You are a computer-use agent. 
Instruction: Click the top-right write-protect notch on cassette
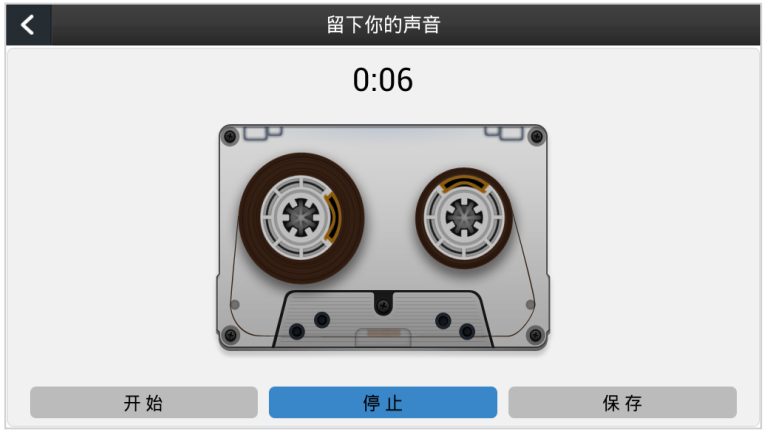[x=504, y=132]
